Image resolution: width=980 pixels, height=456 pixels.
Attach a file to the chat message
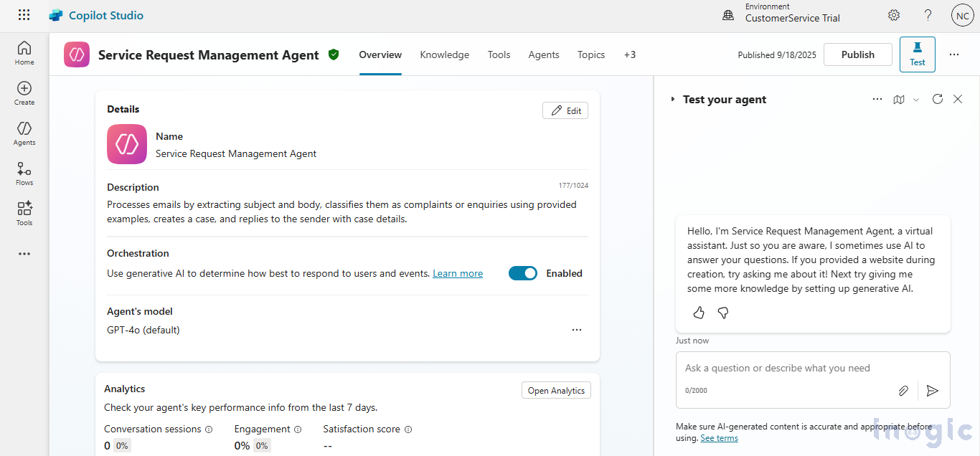tap(903, 391)
